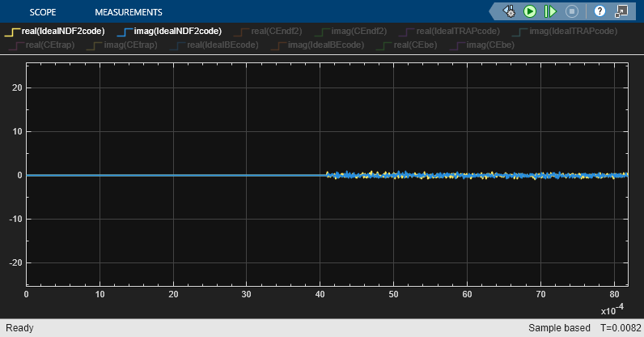Image resolution: width=644 pixels, height=337 pixels.
Task: Open the scope configuration gear icon
Action: pos(509,11)
